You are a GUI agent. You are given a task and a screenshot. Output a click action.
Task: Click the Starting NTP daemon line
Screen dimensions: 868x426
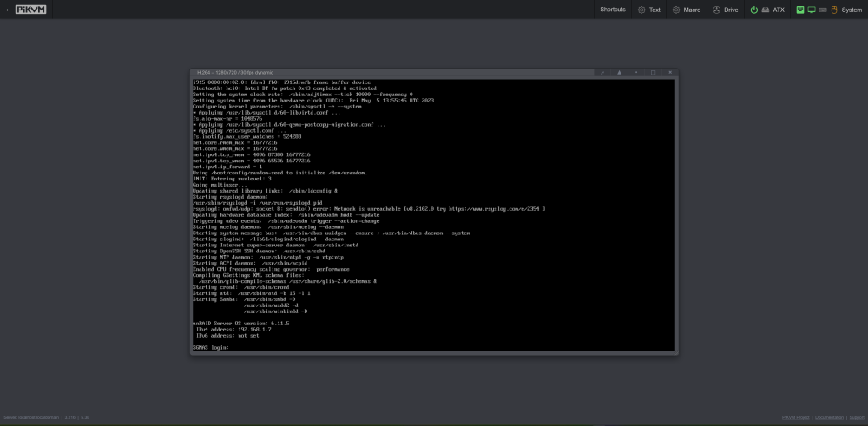click(x=268, y=258)
